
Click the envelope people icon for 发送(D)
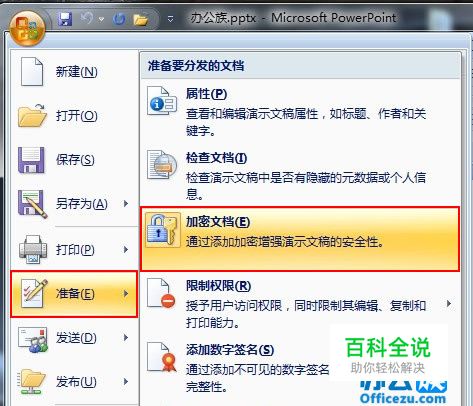(33, 340)
